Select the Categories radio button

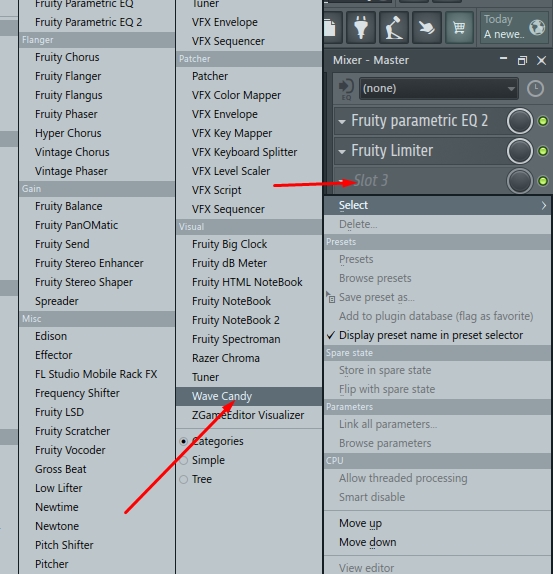184,441
